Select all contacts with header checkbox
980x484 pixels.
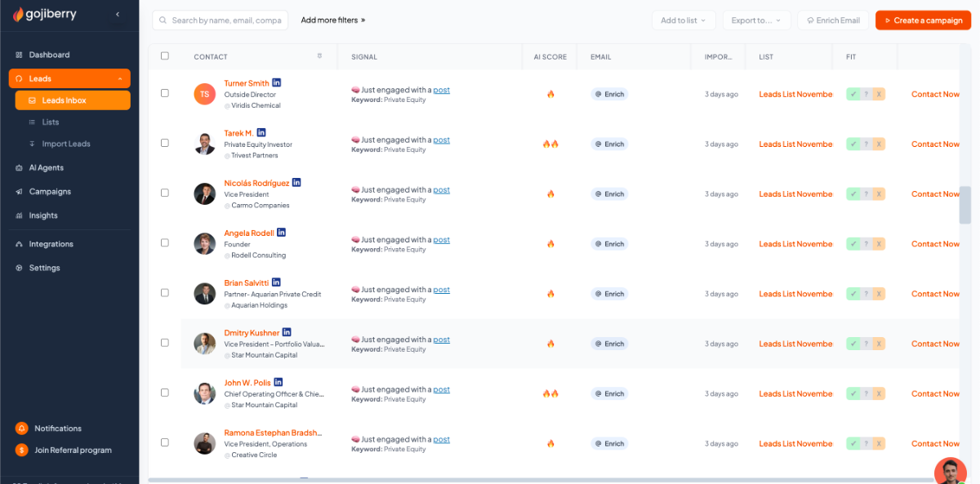click(x=165, y=56)
